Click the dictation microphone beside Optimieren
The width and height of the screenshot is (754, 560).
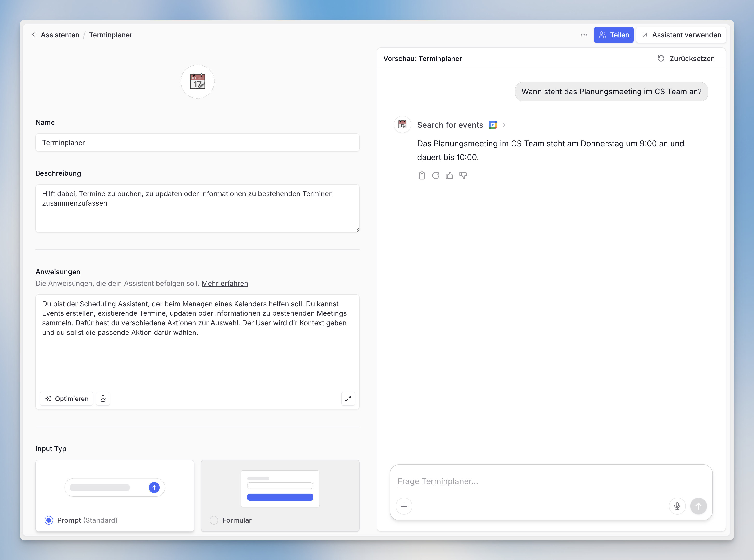coord(103,399)
